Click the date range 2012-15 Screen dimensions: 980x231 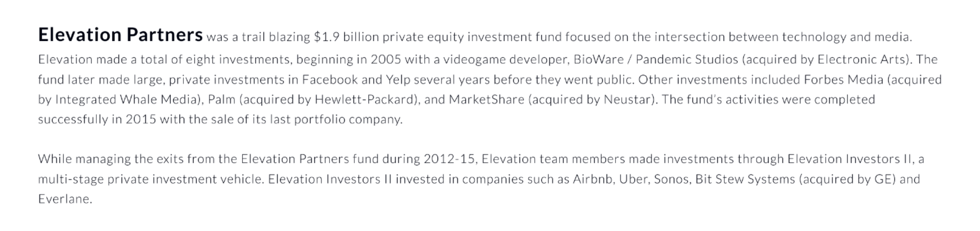pyautogui.click(x=450, y=159)
